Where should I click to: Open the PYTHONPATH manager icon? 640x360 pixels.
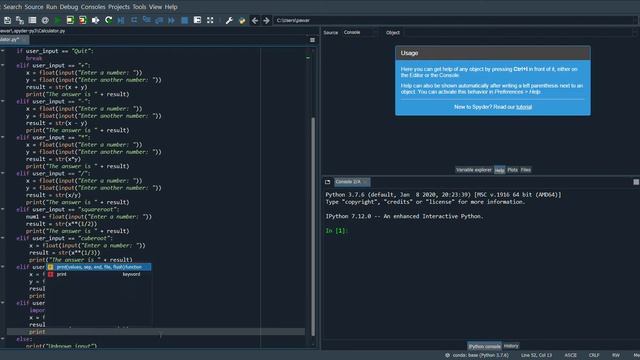click(x=242, y=20)
